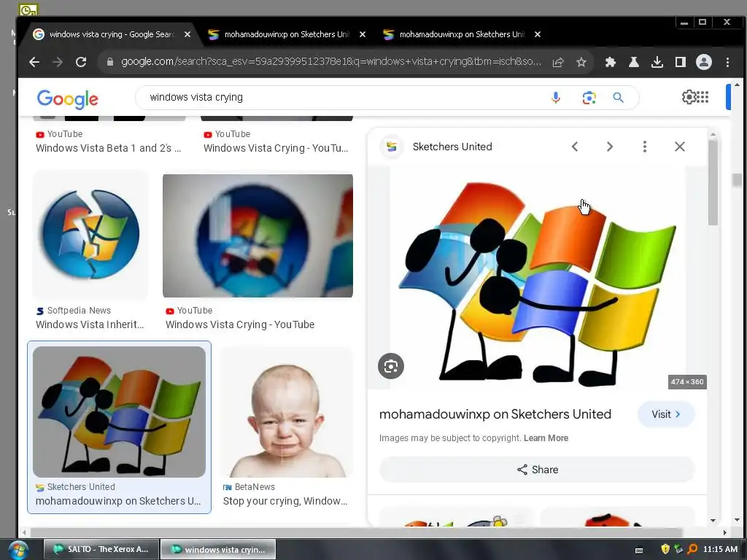Visit the Sketchers United page
This screenshot has width=747, height=560.
(666, 414)
